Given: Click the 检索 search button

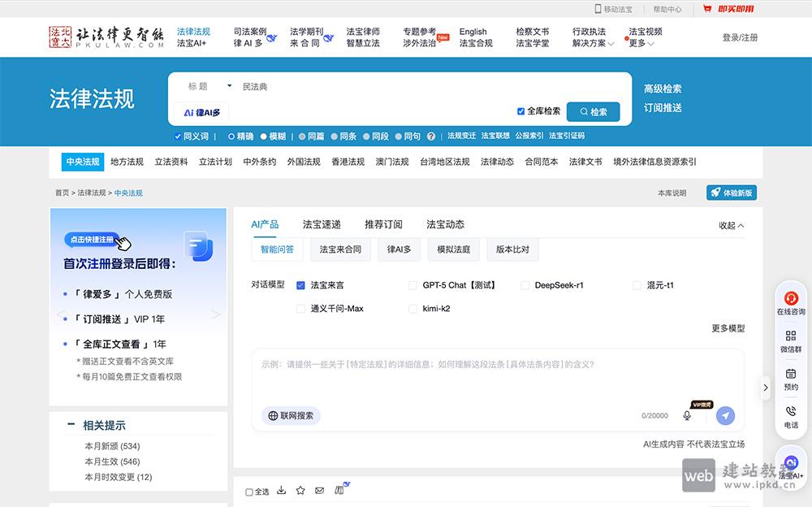Looking at the screenshot, I should (x=594, y=112).
